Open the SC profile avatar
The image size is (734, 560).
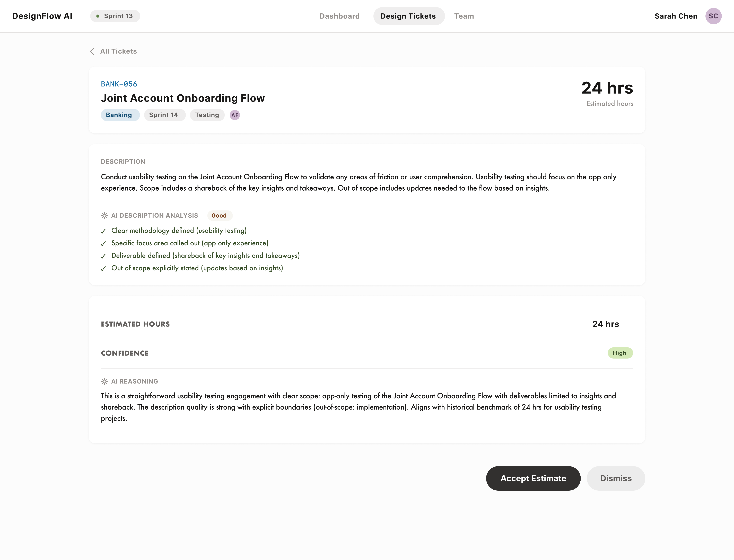click(714, 16)
